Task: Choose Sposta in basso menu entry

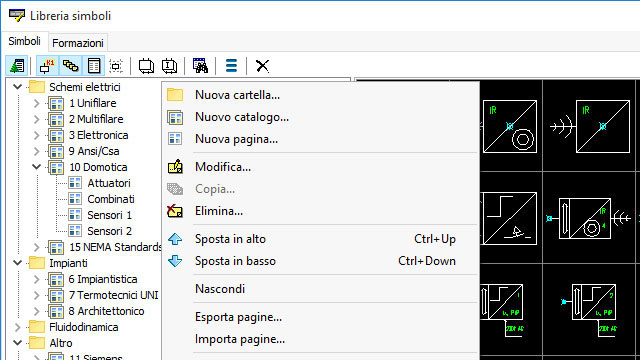Action: tap(320, 261)
